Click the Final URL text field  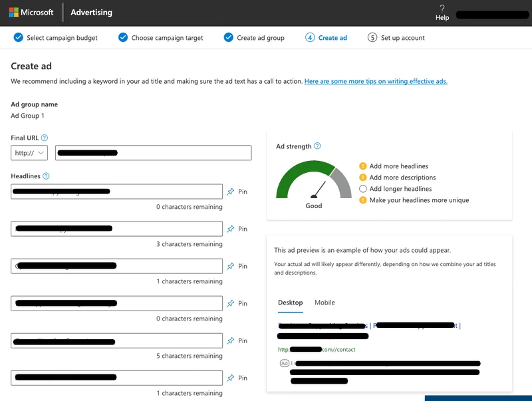(x=153, y=153)
